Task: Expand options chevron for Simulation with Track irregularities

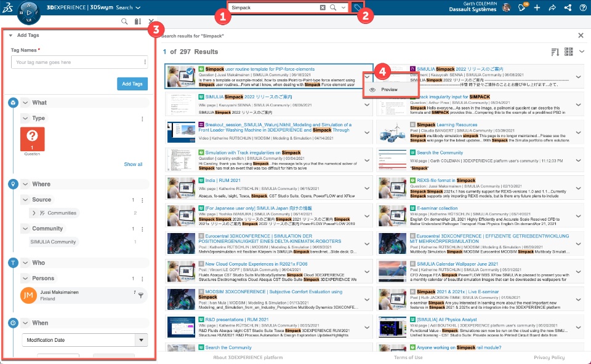Action: click(x=367, y=160)
